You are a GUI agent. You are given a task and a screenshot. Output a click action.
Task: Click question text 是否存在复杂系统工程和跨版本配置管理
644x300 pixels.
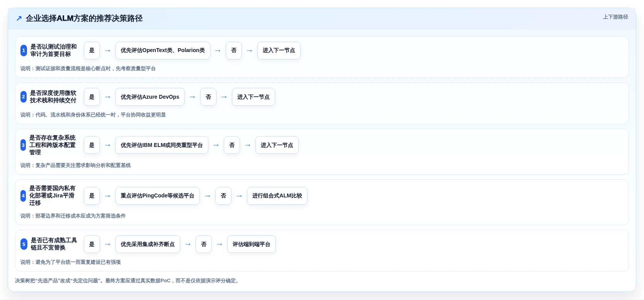[x=52, y=145]
